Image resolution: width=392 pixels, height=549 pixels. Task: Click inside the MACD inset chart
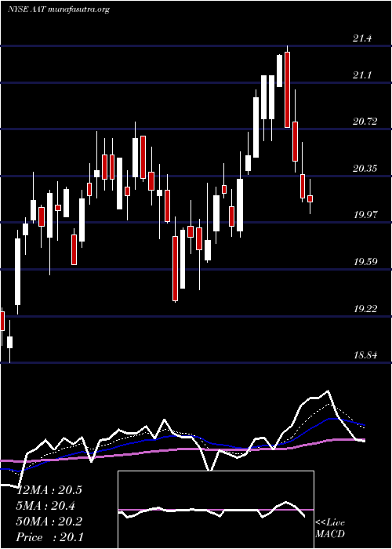click(x=216, y=510)
